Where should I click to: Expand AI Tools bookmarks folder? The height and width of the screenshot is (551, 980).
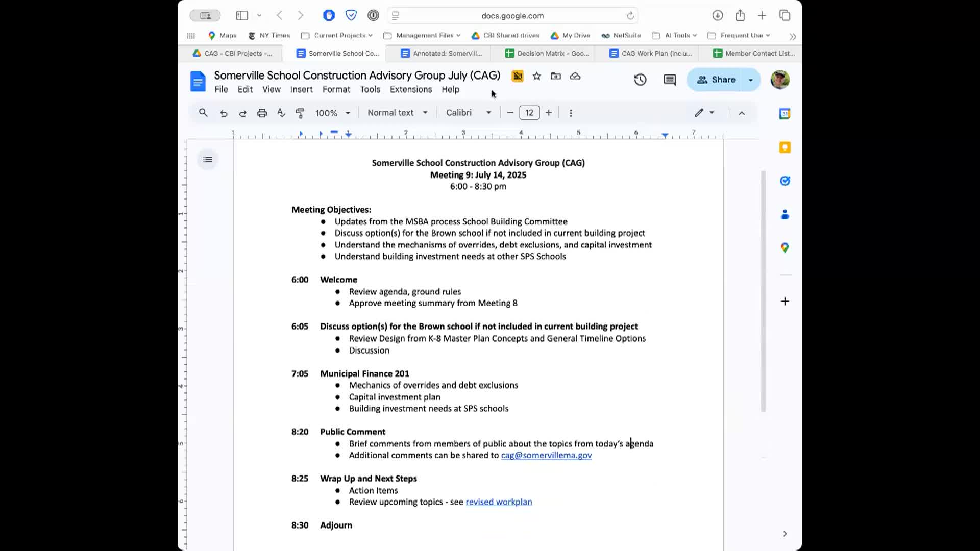click(674, 35)
